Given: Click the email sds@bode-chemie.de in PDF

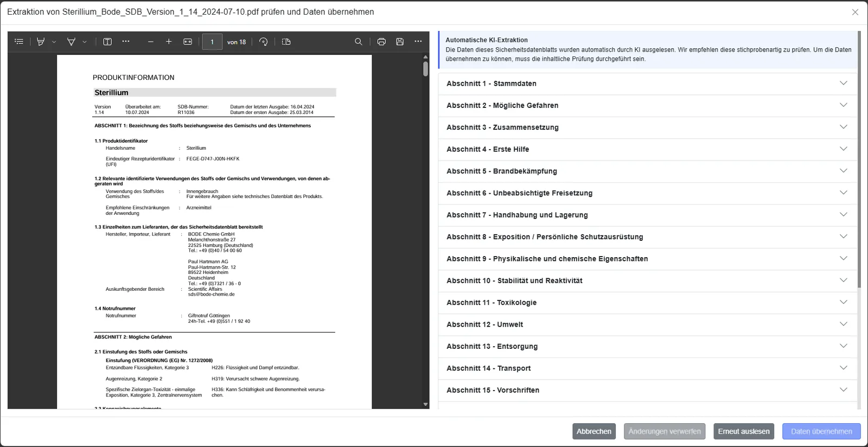Looking at the screenshot, I should point(211,295).
